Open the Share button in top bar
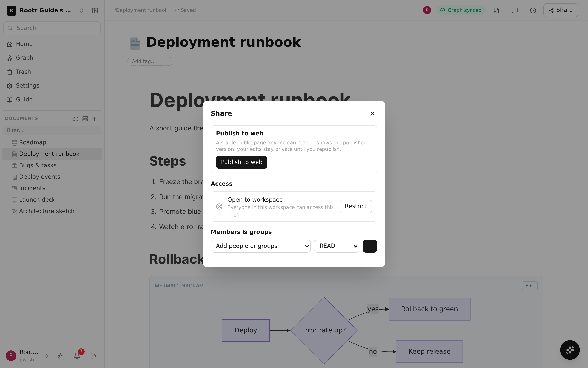This screenshot has height=368, width=588. 561,10
